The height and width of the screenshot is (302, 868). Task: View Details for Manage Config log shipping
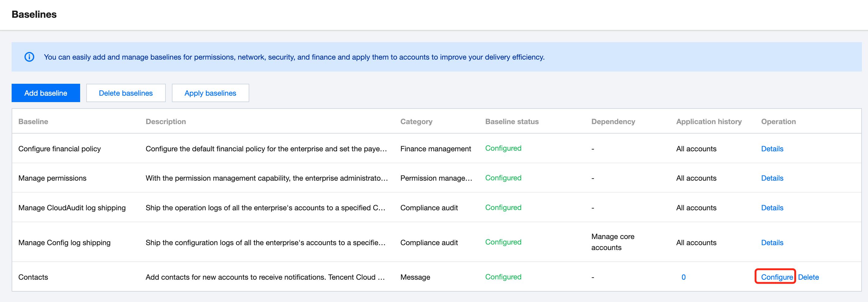tap(772, 242)
